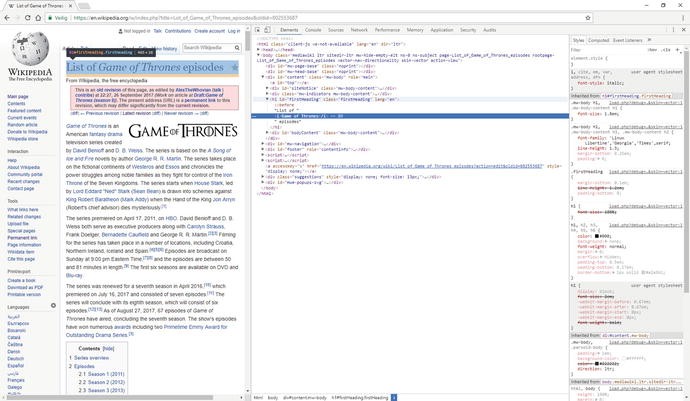Open the DevTools three-dot customize menu
The image size is (690, 401).
point(673,30)
